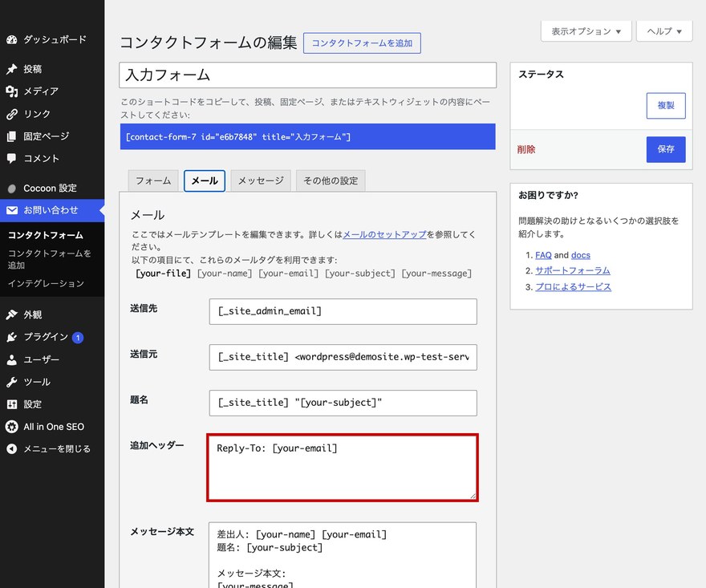Click the コンタクトフォームを追加 button near title

[362, 43]
